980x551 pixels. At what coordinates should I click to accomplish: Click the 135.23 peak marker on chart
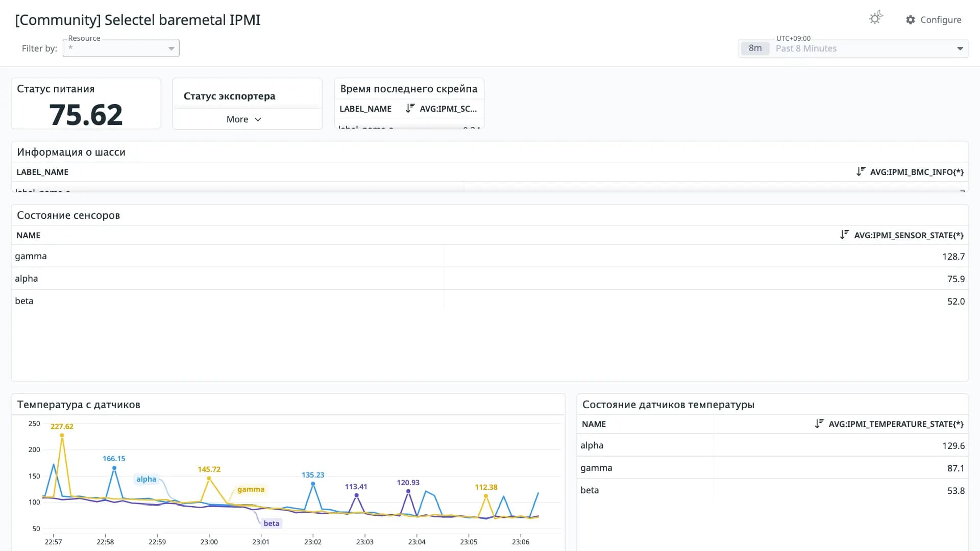[x=313, y=483]
